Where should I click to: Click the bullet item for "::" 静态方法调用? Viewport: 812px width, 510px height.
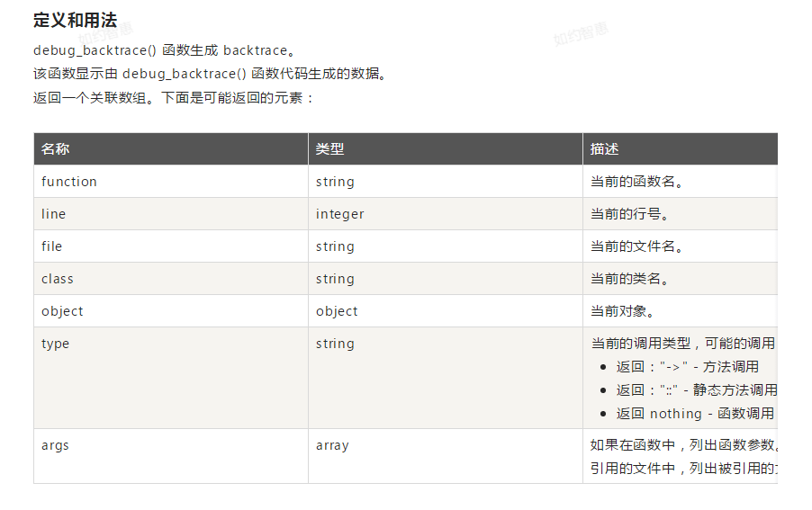pos(696,390)
